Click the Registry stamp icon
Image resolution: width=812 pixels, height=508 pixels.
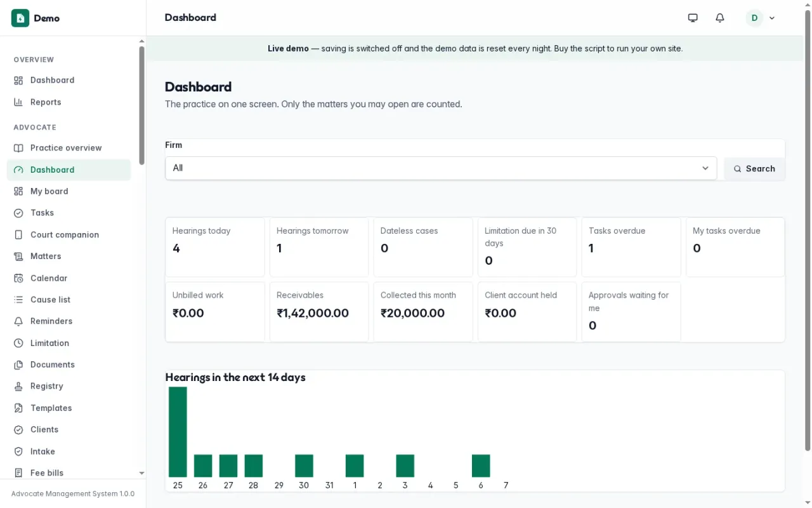pyautogui.click(x=18, y=386)
